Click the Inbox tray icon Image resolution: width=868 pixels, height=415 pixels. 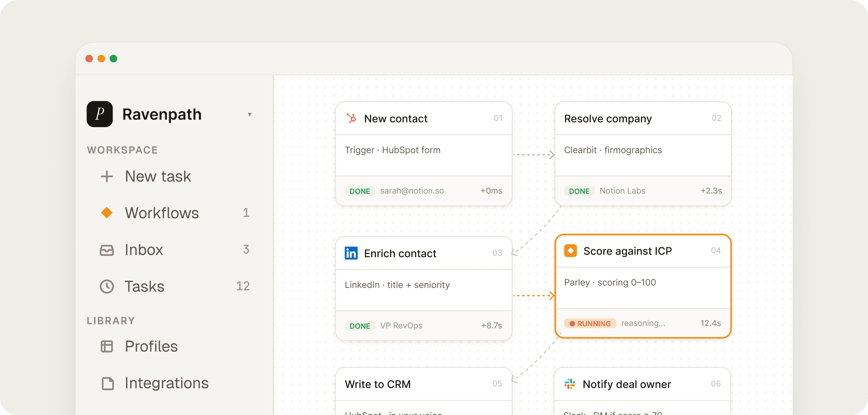tap(107, 250)
